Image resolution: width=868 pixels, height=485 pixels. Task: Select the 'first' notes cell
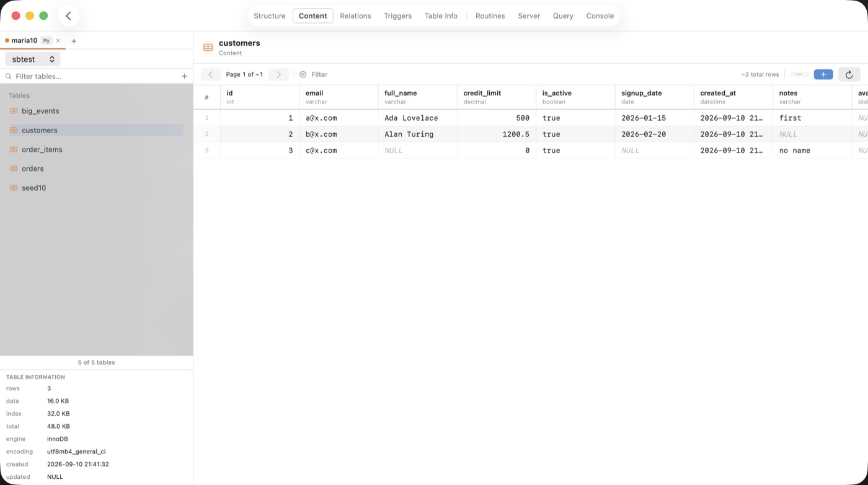click(812, 118)
